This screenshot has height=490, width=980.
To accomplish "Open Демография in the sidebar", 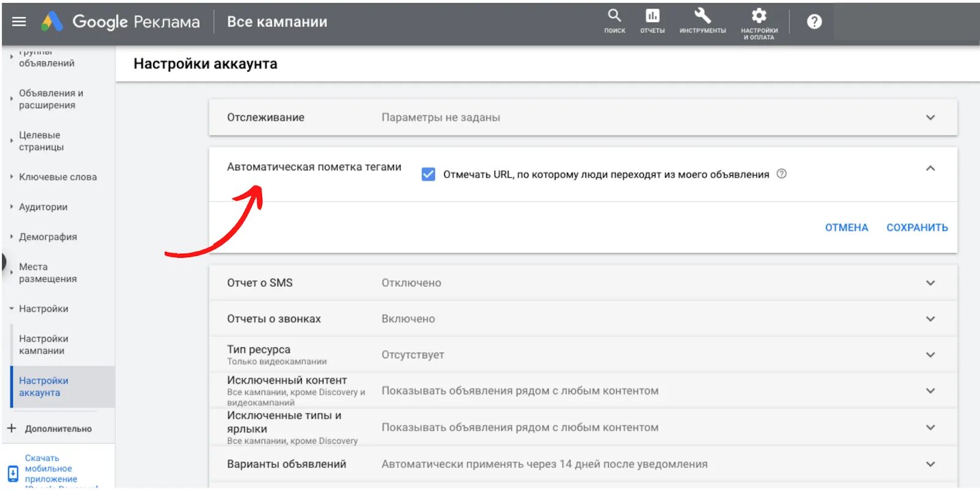I will click(48, 237).
